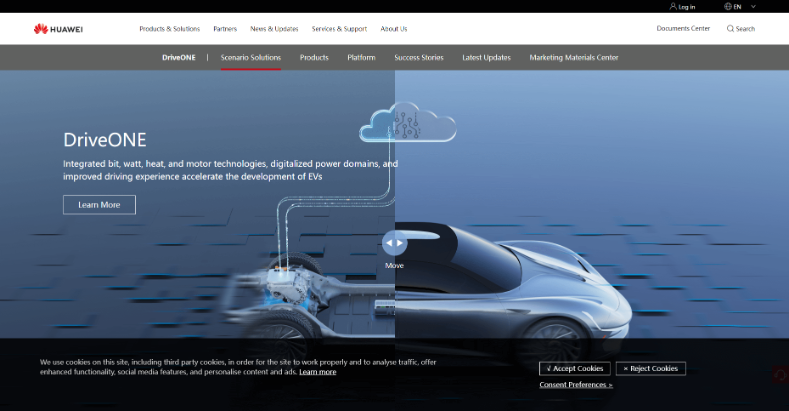Open the Partners menu

pyautogui.click(x=225, y=29)
